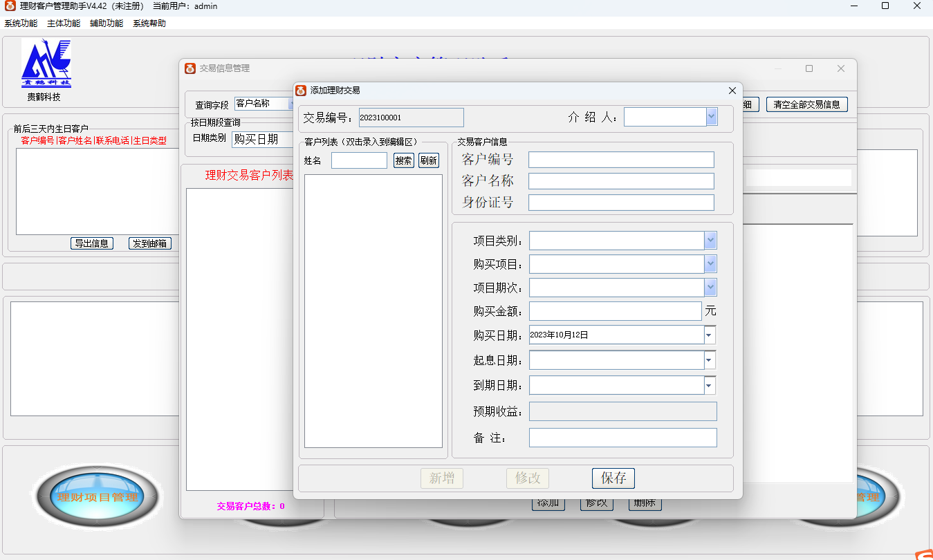Focus the 身份证号 field
This screenshot has width=933, height=560.
[x=621, y=203]
